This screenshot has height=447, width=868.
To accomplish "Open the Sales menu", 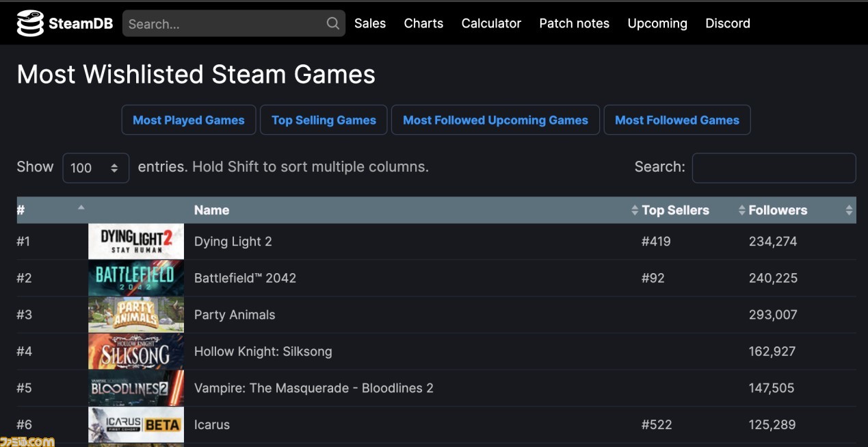I will 370,23.
